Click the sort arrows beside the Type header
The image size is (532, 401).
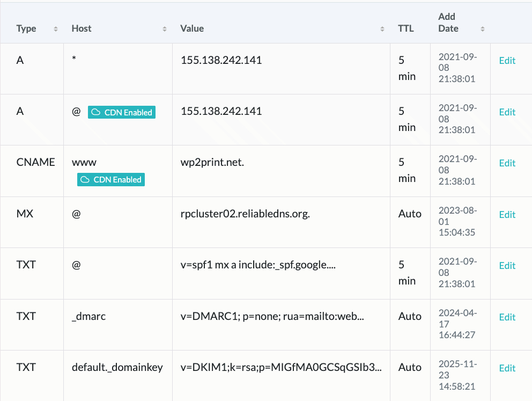55,28
